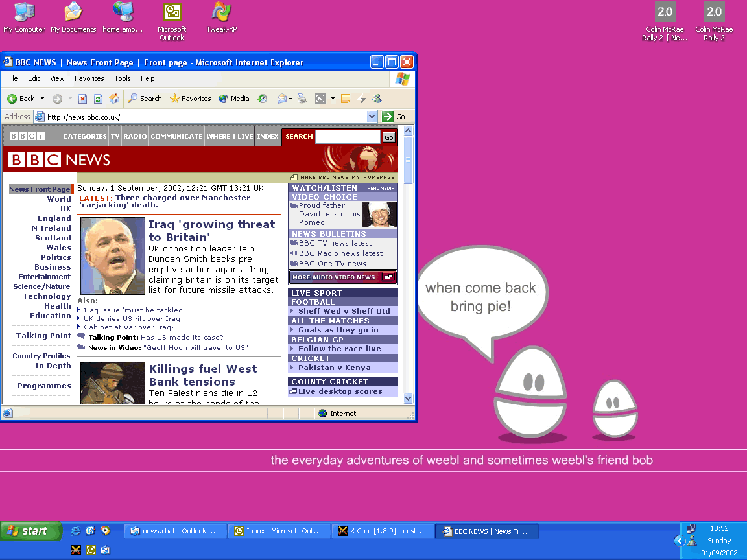The width and height of the screenshot is (747, 560).
Task: Open 'Iraq growing threat to Britain' headline
Action: point(211,230)
